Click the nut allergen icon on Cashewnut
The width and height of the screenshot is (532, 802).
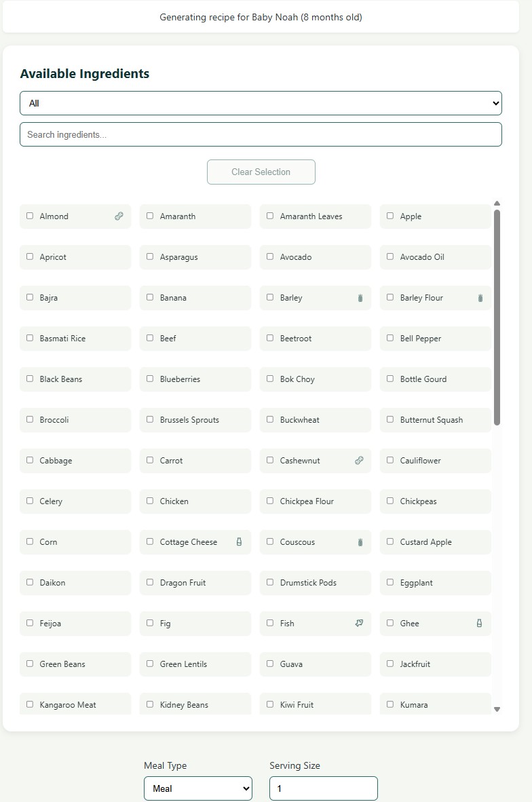tap(359, 460)
